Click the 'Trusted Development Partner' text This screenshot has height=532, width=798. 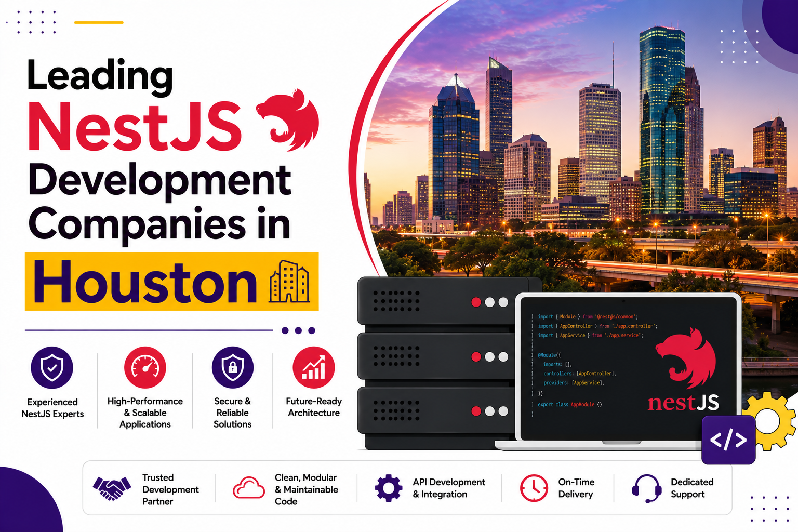[170, 489]
